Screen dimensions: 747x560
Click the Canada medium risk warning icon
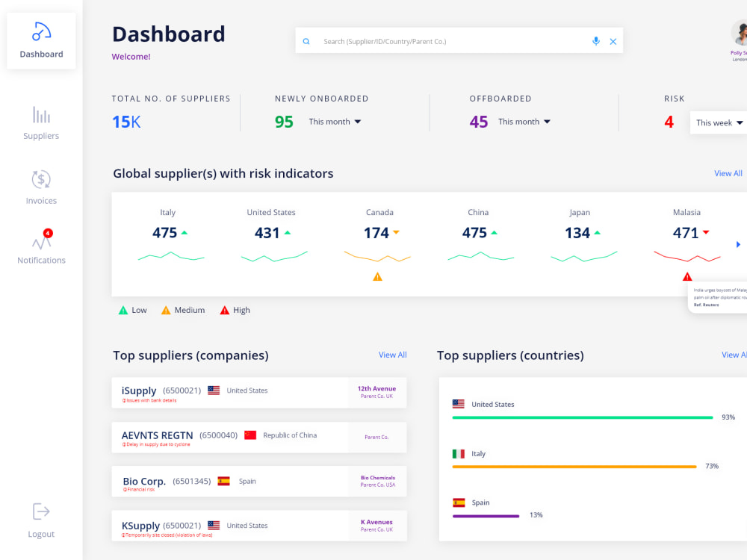click(x=377, y=276)
